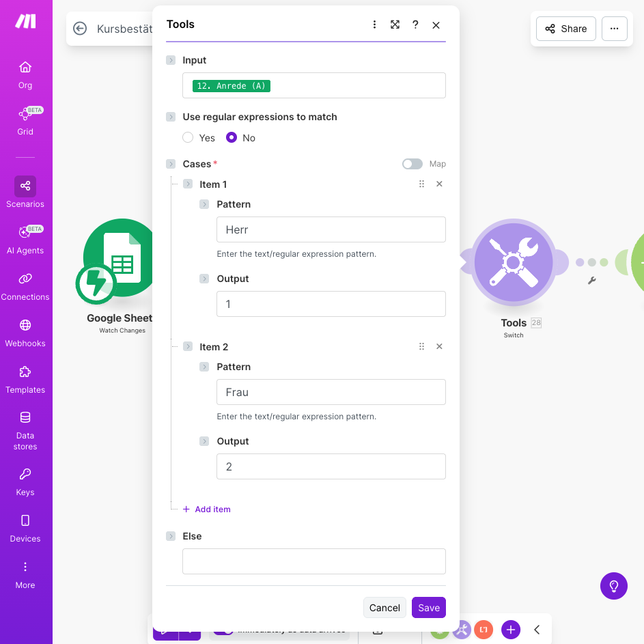The height and width of the screenshot is (644, 644).
Task: Select No for regular expressions
Action: click(x=232, y=137)
